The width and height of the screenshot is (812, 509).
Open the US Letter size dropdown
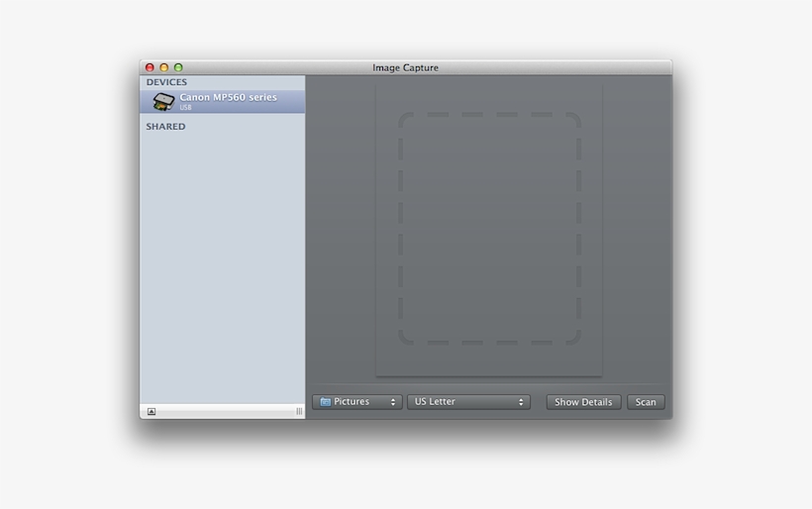[468, 402]
